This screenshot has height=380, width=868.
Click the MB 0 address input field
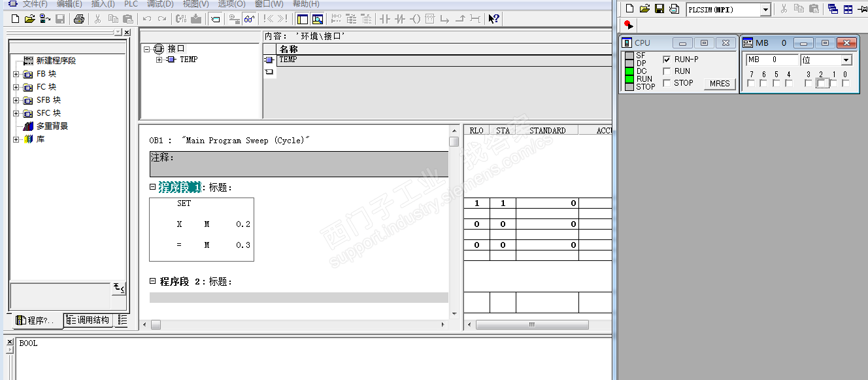772,60
